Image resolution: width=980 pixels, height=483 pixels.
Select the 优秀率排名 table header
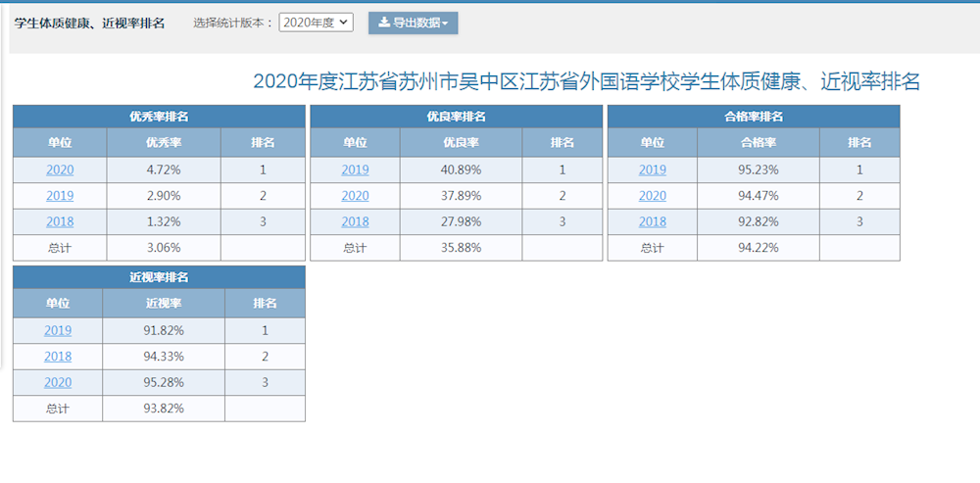click(160, 117)
